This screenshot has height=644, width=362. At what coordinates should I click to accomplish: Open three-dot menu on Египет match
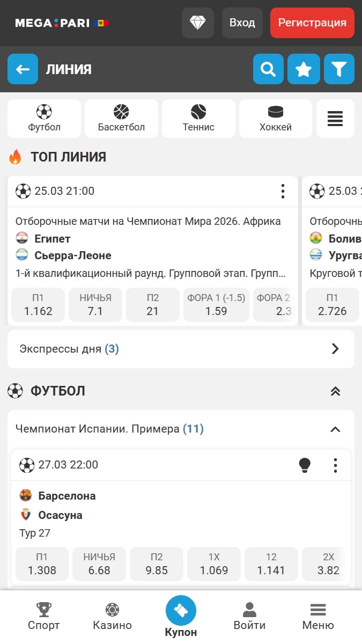coord(283,191)
